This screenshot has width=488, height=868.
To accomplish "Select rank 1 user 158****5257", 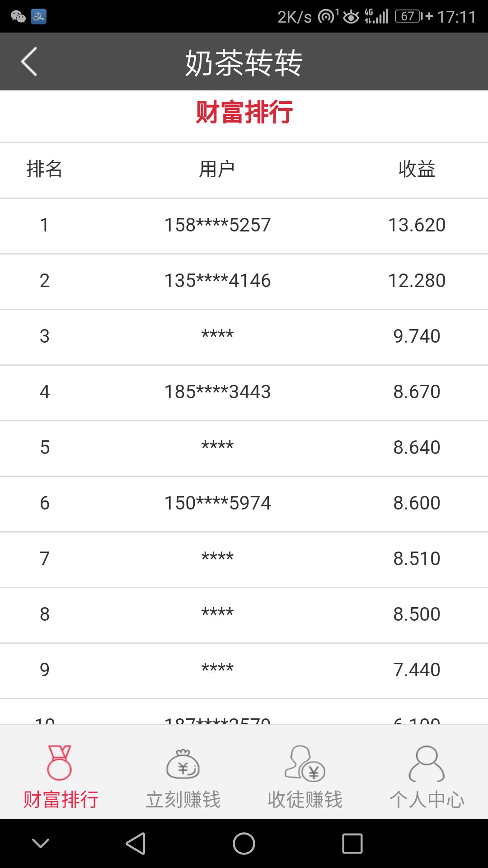I will pos(217,225).
